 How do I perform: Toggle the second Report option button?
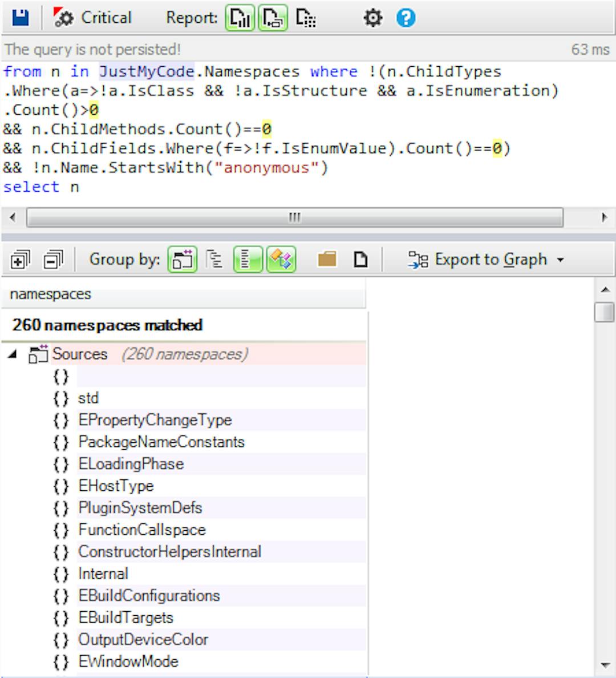(x=273, y=18)
